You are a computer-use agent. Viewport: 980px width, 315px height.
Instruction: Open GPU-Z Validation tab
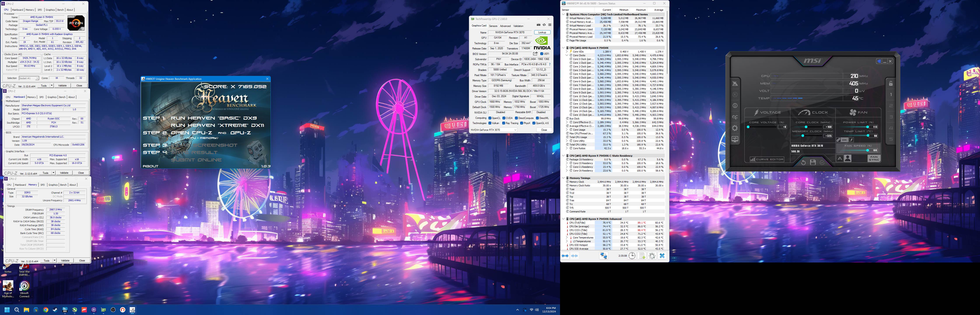pyautogui.click(x=518, y=26)
